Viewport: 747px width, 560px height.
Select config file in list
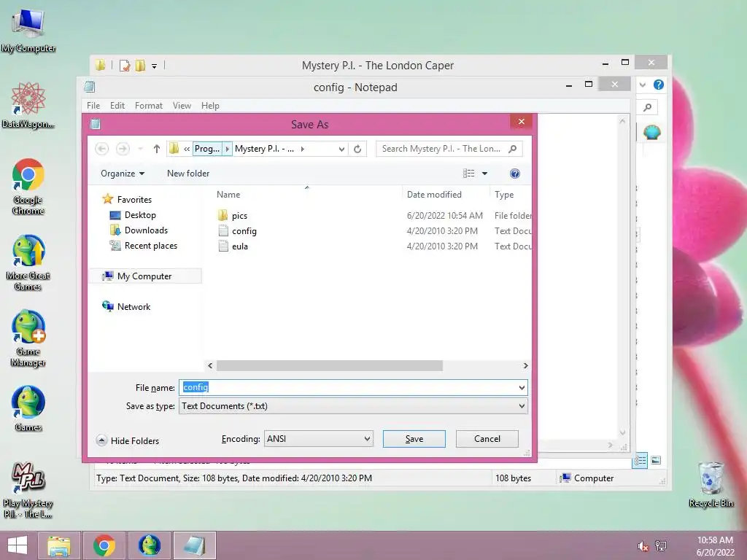238,231
